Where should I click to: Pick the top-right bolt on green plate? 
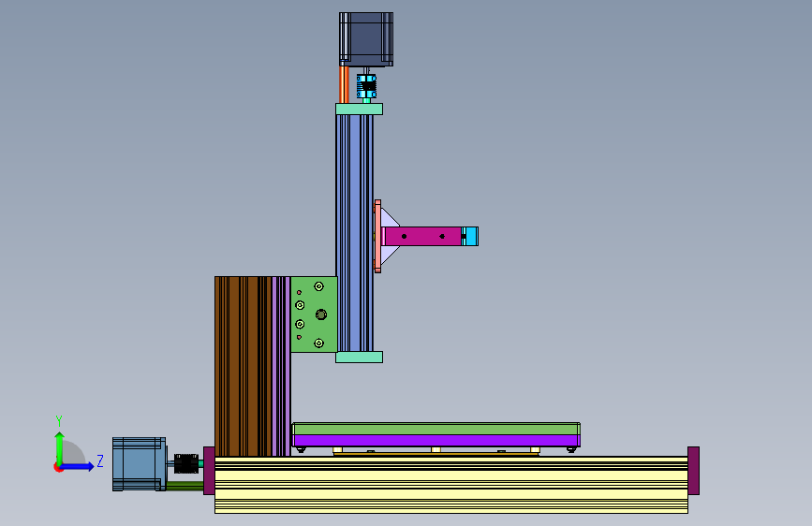[319, 286]
